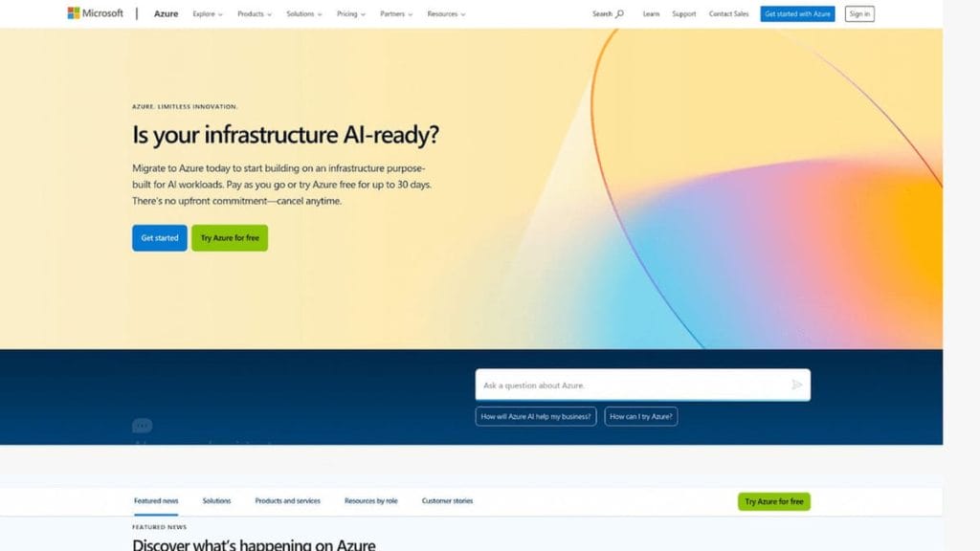Expand the Products menu
The height and width of the screenshot is (551, 980).
click(255, 13)
